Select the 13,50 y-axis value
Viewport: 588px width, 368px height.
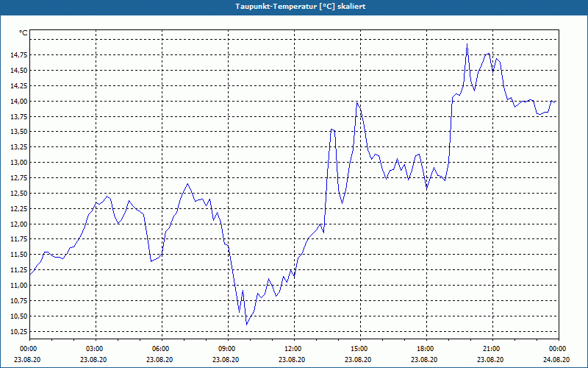pos(19,132)
